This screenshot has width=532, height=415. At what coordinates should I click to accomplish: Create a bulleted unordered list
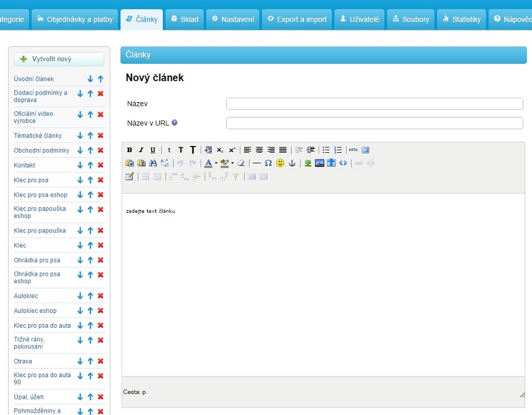coord(326,150)
